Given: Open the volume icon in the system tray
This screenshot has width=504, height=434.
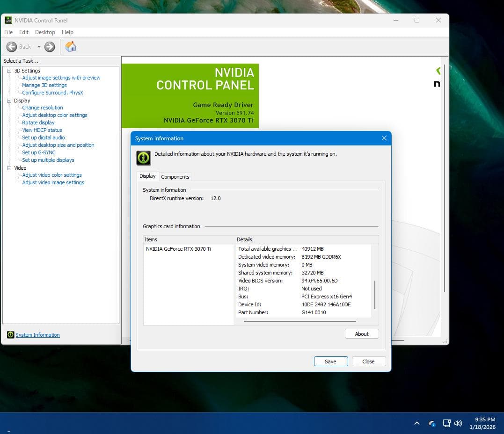Looking at the screenshot, I should (x=458, y=423).
